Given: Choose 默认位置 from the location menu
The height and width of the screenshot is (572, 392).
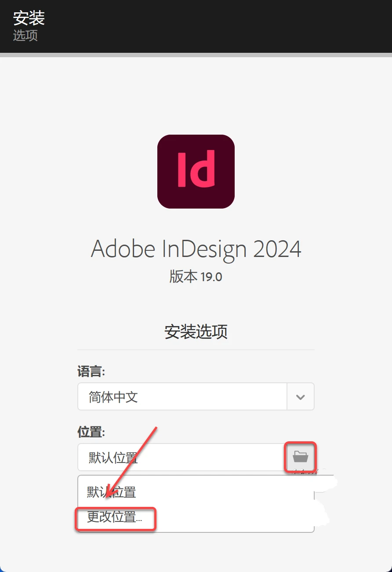Looking at the screenshot, I should coord(112,492).
